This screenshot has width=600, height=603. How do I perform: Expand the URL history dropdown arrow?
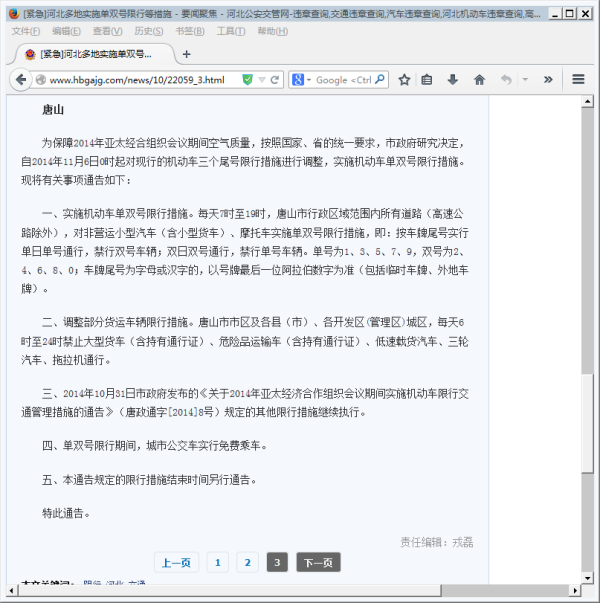point(262,80)
